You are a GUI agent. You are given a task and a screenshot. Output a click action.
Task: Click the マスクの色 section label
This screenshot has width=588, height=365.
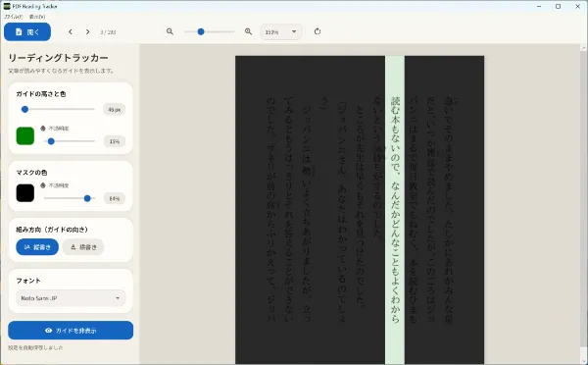point(31,173)
